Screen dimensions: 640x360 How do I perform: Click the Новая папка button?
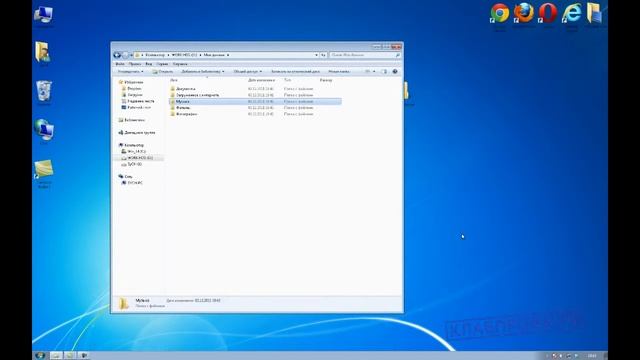339,71
